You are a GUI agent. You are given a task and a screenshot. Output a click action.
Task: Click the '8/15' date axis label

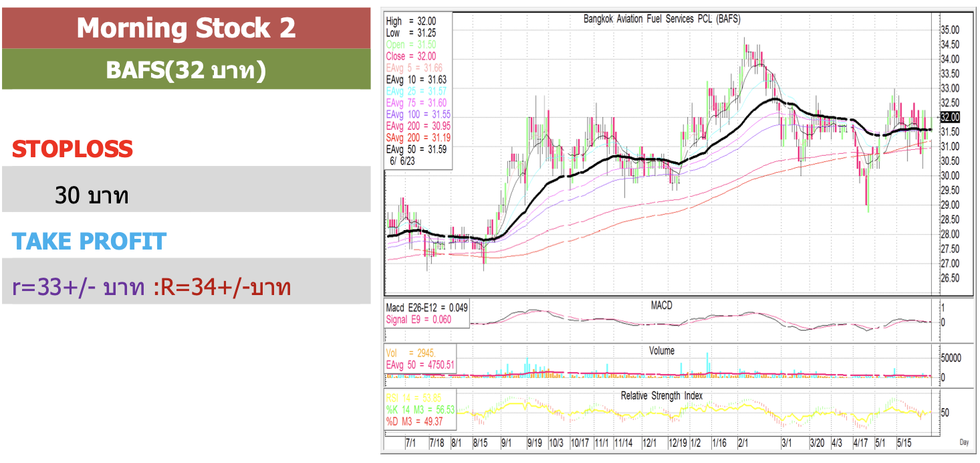[481, 443]
